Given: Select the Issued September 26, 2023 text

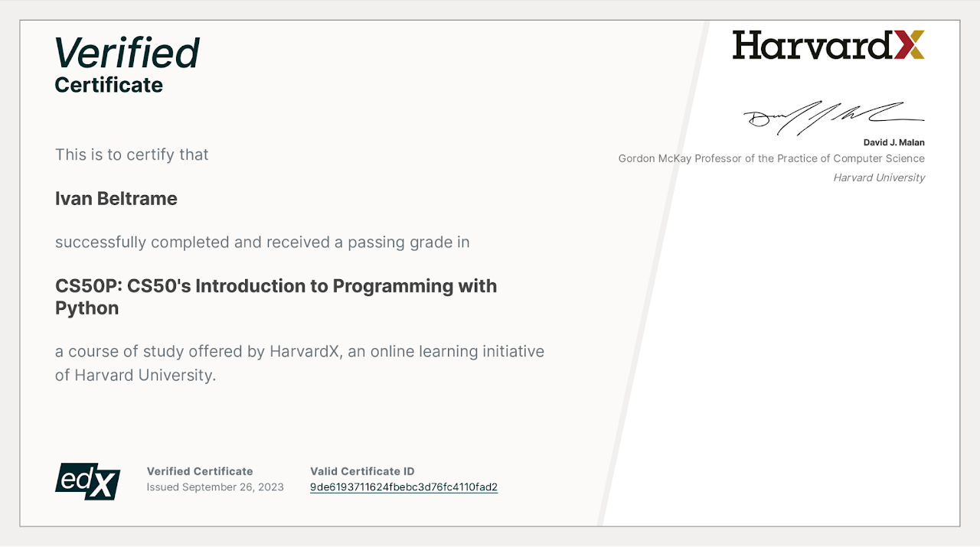Looking at the screenshot, I should click(x=215, y=487).
